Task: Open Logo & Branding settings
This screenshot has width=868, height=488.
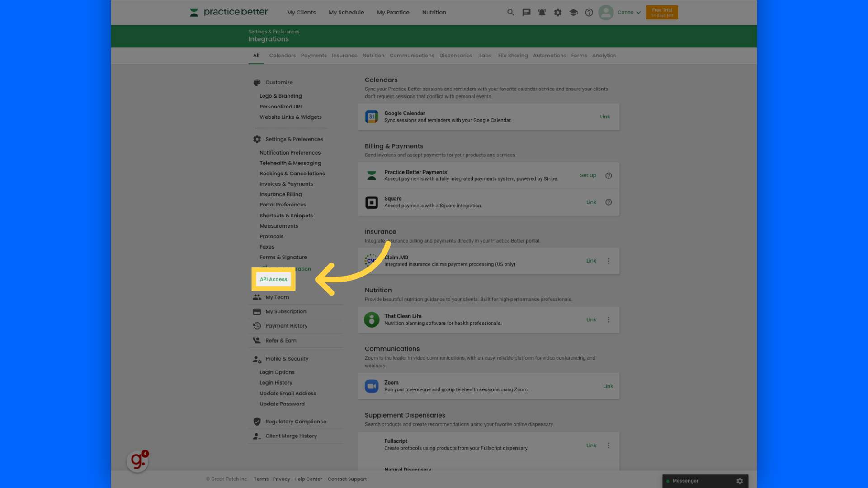Action: (x=280, y=96)
